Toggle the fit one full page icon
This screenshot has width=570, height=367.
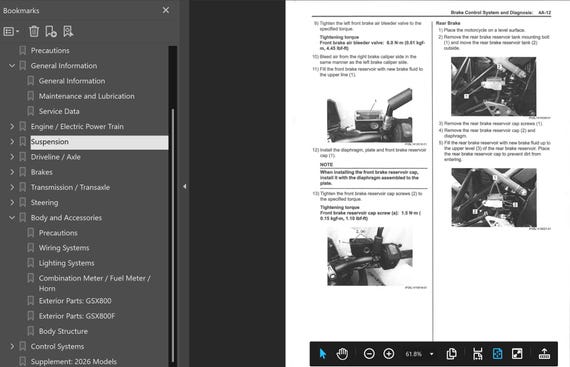click(497, 354)
